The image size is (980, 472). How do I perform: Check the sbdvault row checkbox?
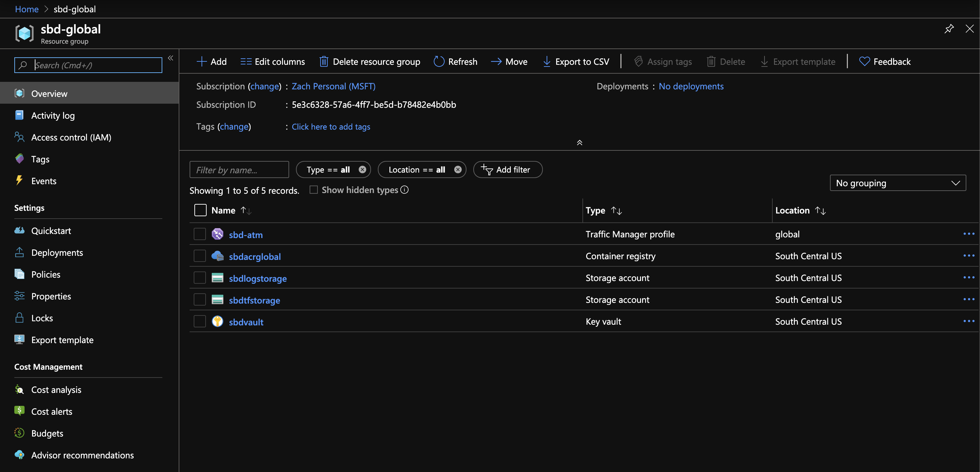200,321
